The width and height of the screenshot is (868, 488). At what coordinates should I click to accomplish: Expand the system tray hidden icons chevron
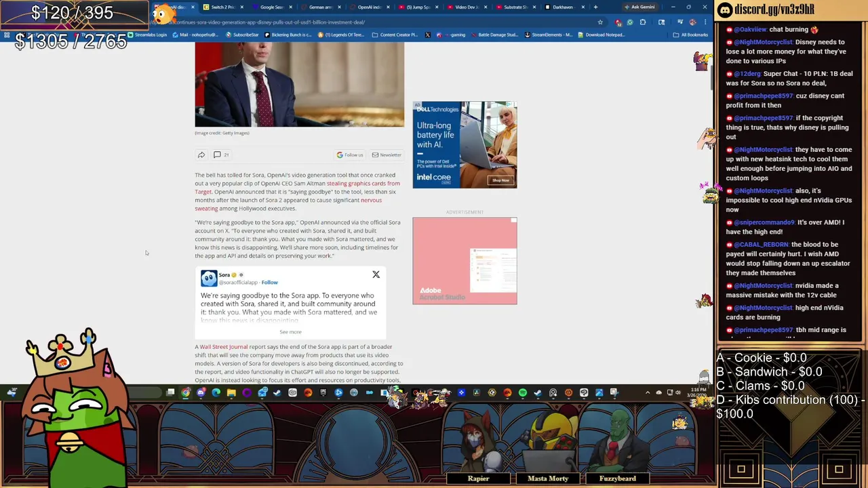point(648,392)
